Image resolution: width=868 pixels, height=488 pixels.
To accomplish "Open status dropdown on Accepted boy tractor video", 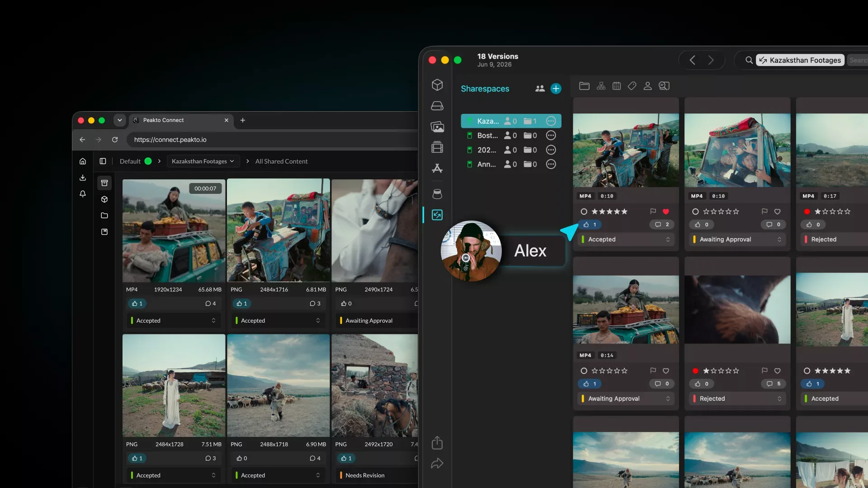I will pyautogui.click(x=626, y=239).
